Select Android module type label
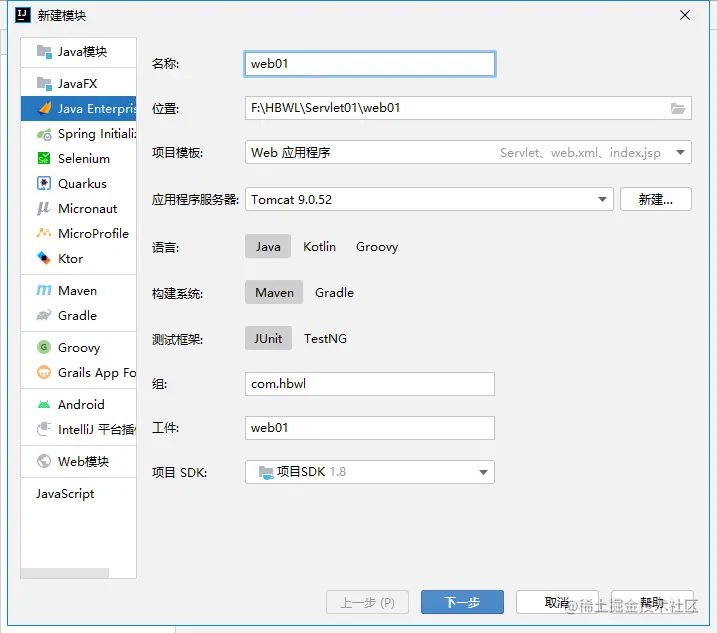 tap(81, 404)
